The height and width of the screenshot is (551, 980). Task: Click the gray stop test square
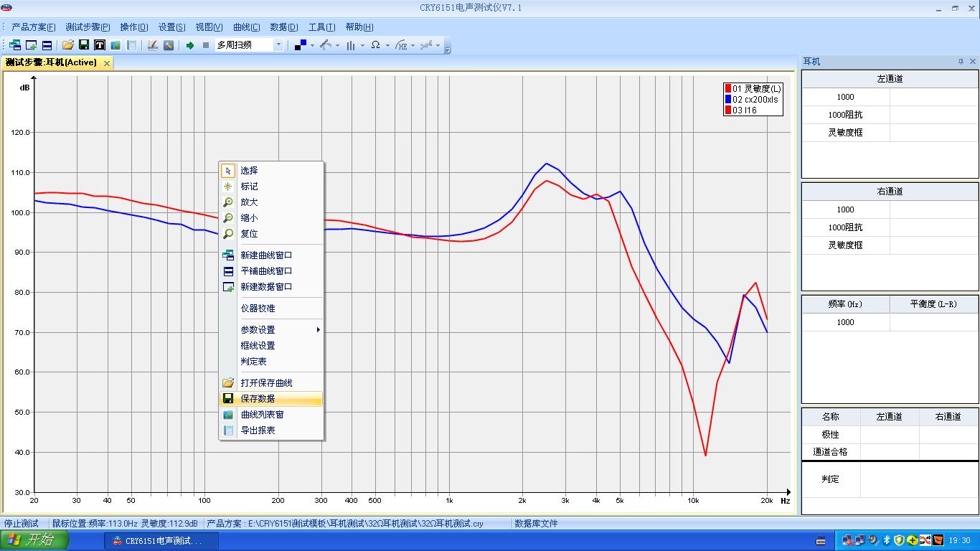coord(206,45)
